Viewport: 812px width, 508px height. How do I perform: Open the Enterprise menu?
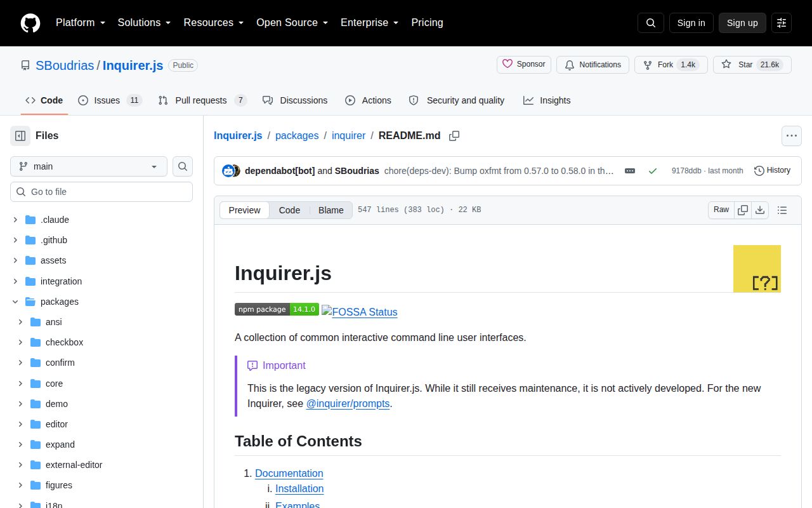click(x=369, y=22)
